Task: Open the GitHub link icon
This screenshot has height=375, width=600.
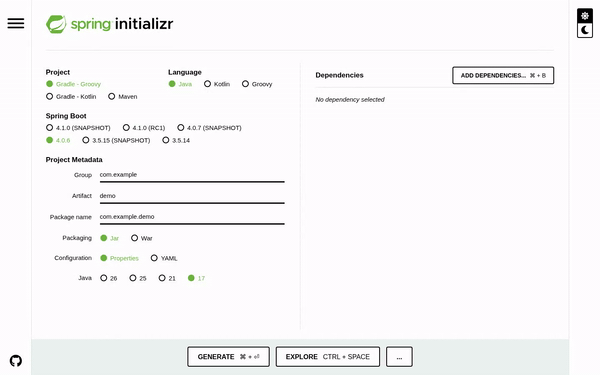Action: pos(16,361)
